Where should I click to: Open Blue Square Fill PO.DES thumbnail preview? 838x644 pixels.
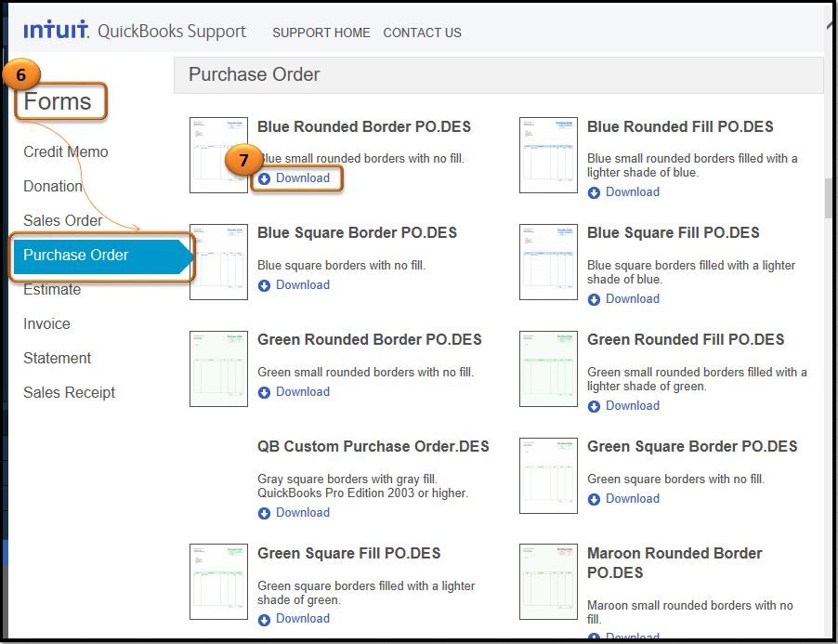pyautogui.click(x=548, y=262)
